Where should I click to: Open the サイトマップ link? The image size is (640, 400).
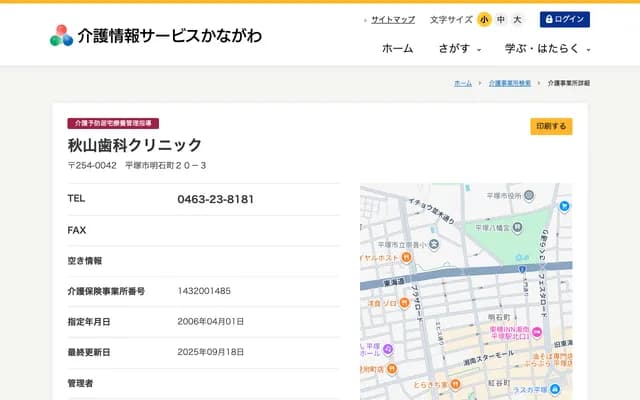point(392,19)
